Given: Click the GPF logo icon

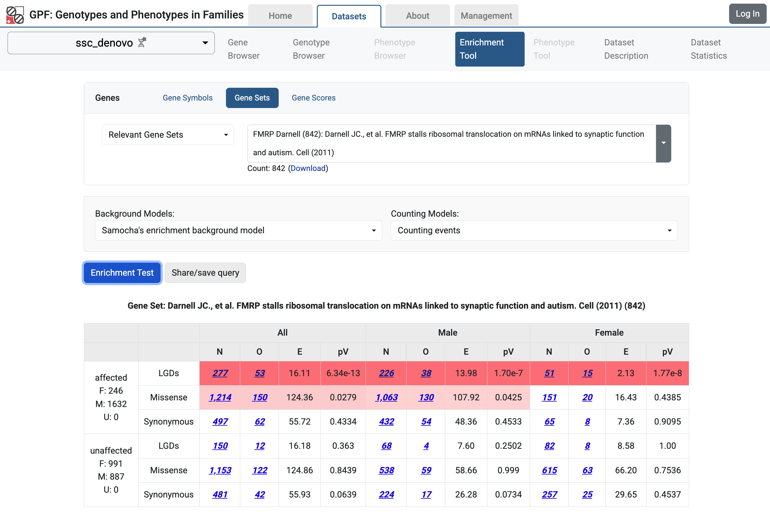Looking at the screenshot, I should 15,15.
